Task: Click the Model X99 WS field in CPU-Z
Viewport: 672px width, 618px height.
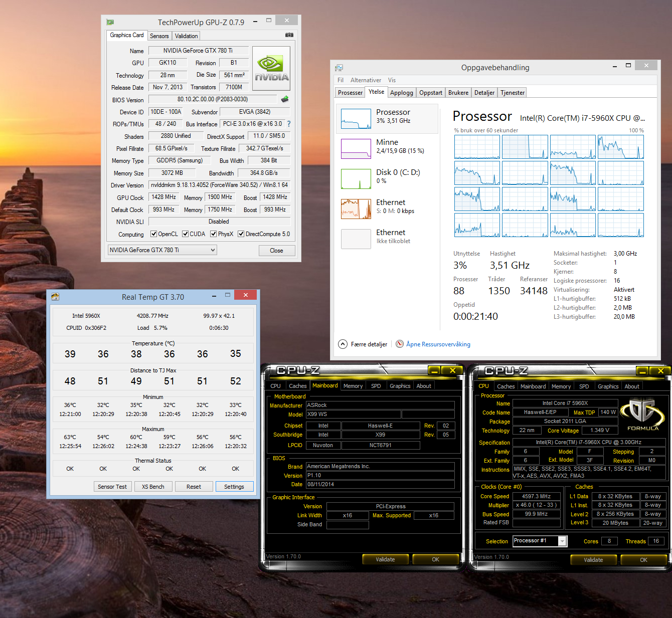Action: pyautogui.click(x=353, y=414)
